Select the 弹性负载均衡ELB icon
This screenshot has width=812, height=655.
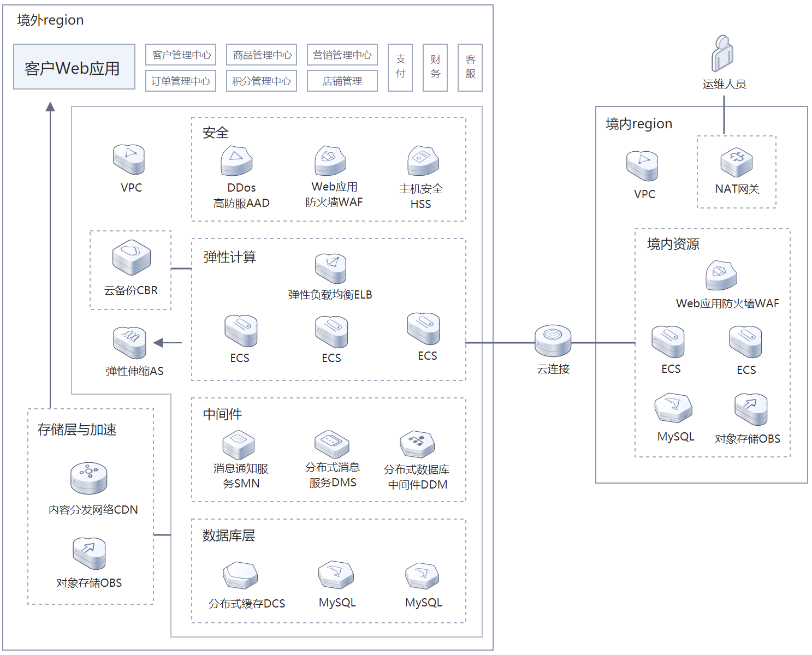(x=330, y=269)
